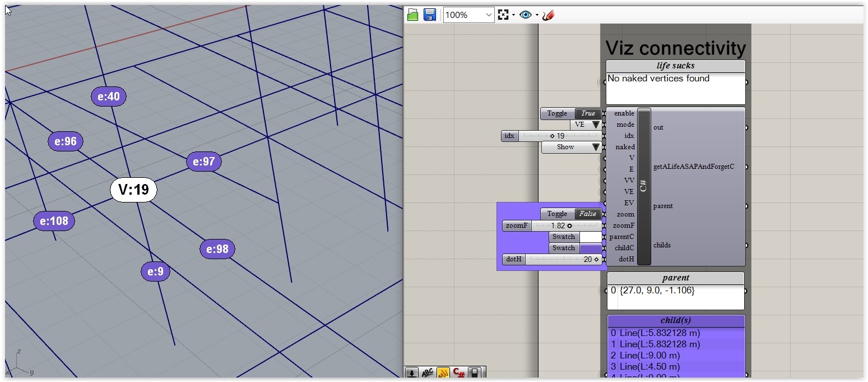The width and height of the screenshot is (868, 382).
Task: Click the 'EV' input parameter
Action: coord(629,203)
